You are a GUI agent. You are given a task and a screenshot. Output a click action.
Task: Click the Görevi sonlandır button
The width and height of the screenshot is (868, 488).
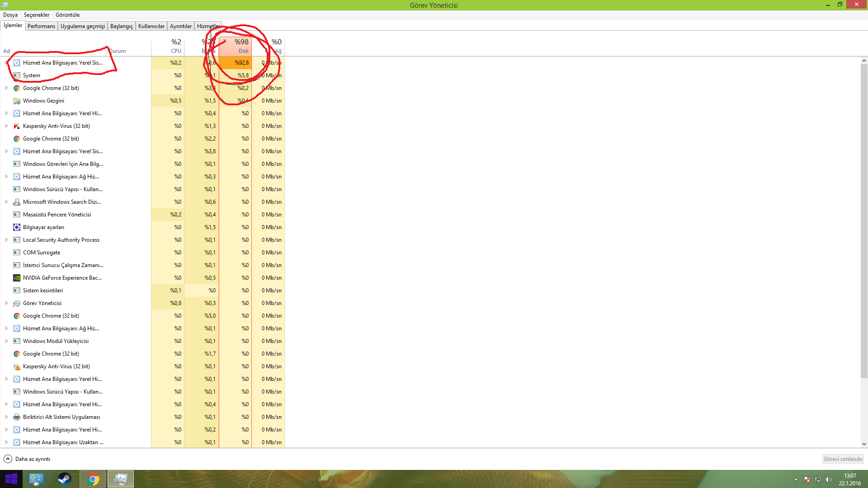(x=843, y=459)
